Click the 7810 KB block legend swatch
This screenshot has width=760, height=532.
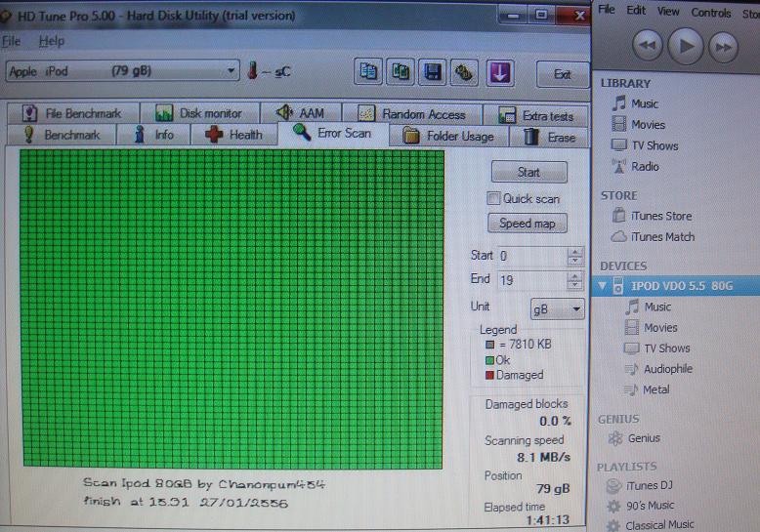point(490,345)
